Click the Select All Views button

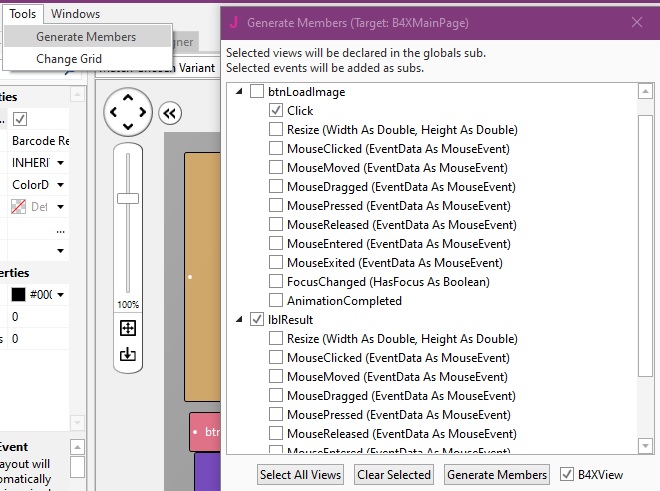pyautogui.click(x=302, y=475)
